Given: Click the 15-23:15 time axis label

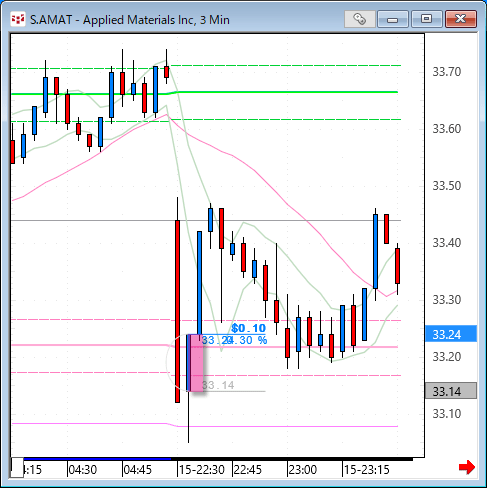Looking at the screenshot, I should tap(367, 470).
